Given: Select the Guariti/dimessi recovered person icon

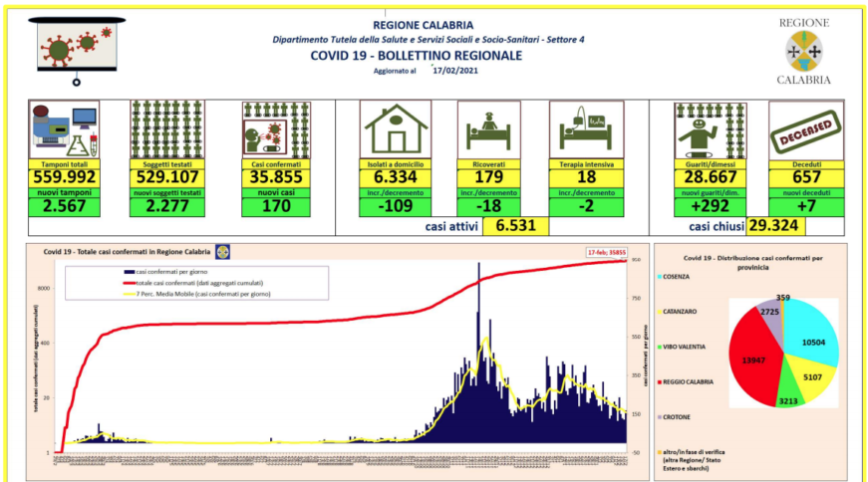Looking at the screenshot, I should (708, 128).
